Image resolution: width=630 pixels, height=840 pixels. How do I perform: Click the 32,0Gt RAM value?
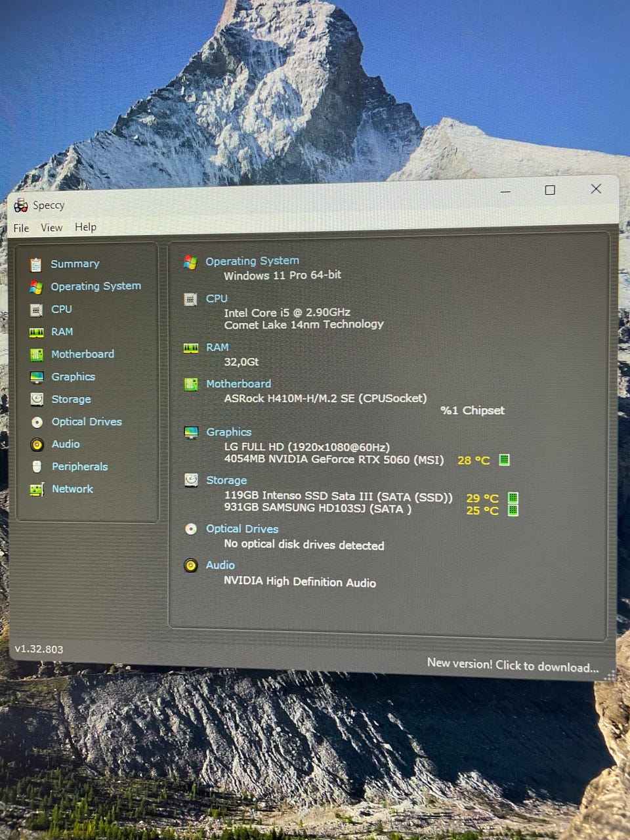pyautogui.click(x=241, y=362)
